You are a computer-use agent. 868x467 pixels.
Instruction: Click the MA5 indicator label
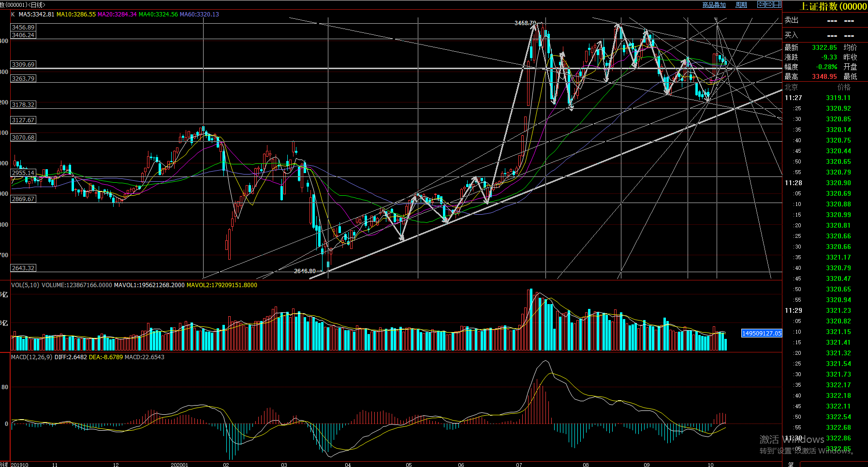point(36,15)
